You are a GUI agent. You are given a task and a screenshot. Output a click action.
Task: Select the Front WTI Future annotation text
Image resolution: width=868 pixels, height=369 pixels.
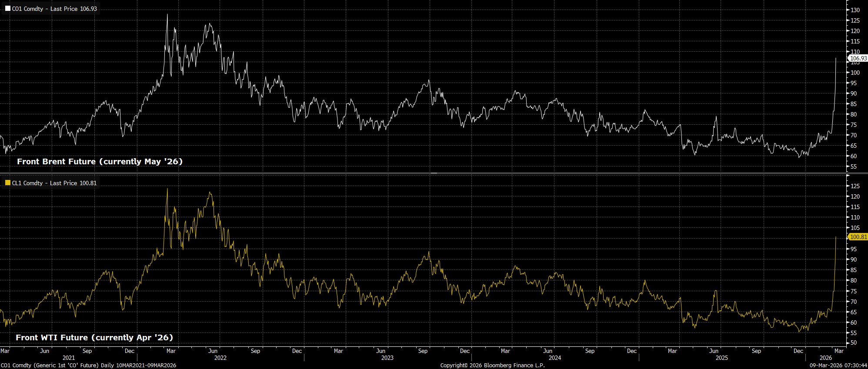coord(94,337)
